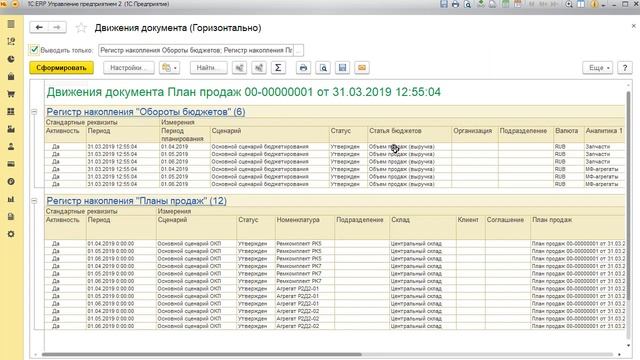Open the 'Еще' dropdown menu
The image size is (640, 360).
click(x=599, y=68)
